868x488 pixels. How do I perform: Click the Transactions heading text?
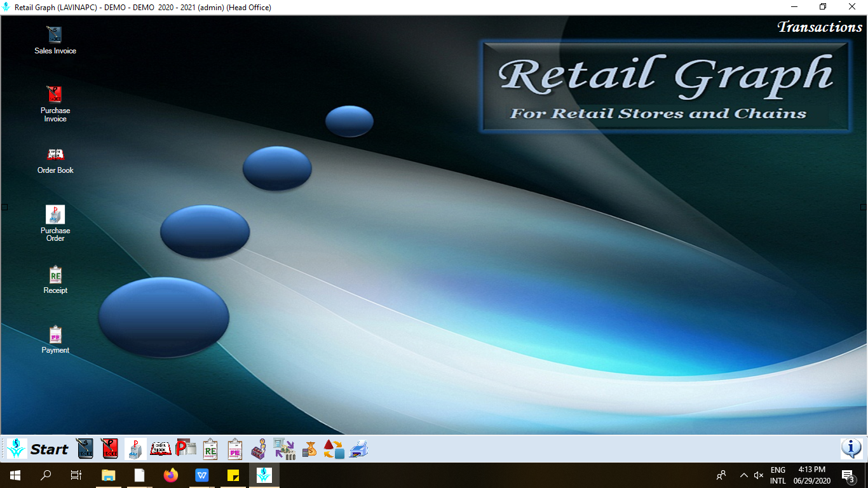click(820, 27)
